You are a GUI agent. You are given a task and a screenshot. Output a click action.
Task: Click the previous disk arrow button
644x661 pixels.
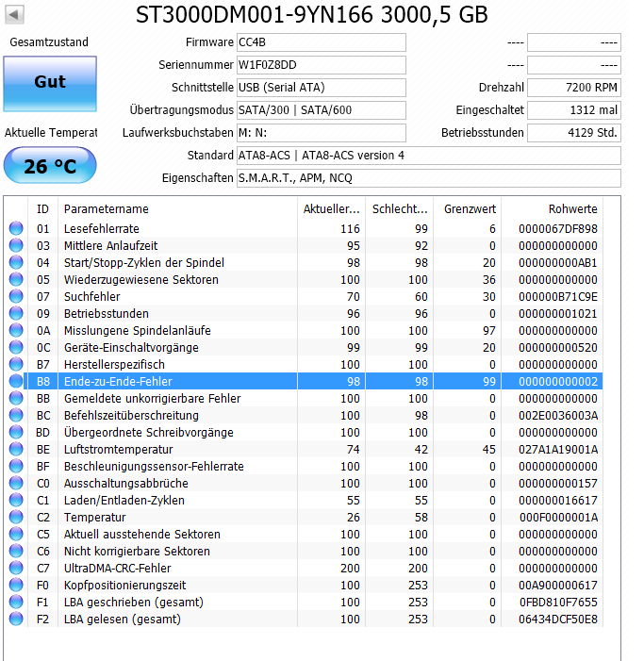[14, 15]
